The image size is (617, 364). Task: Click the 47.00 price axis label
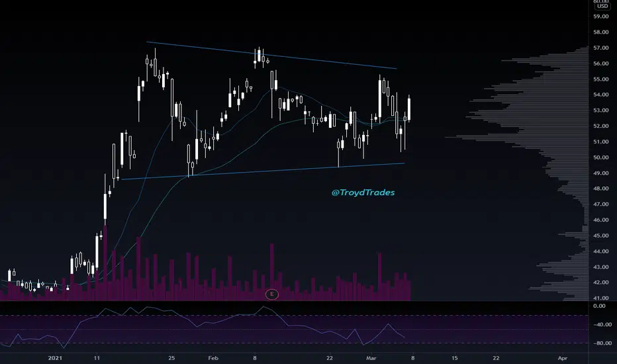pos(601,205)
